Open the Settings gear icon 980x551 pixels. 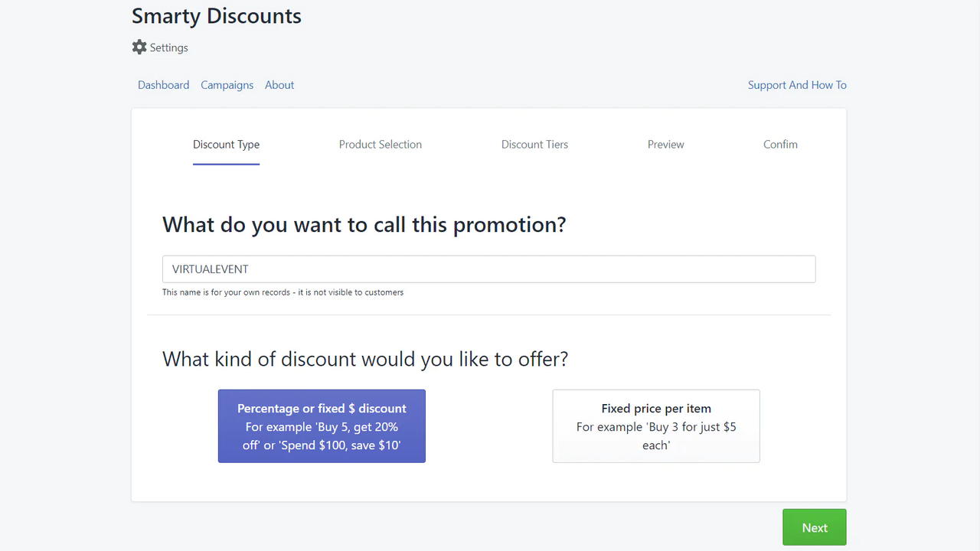click(x=139, y=47)
